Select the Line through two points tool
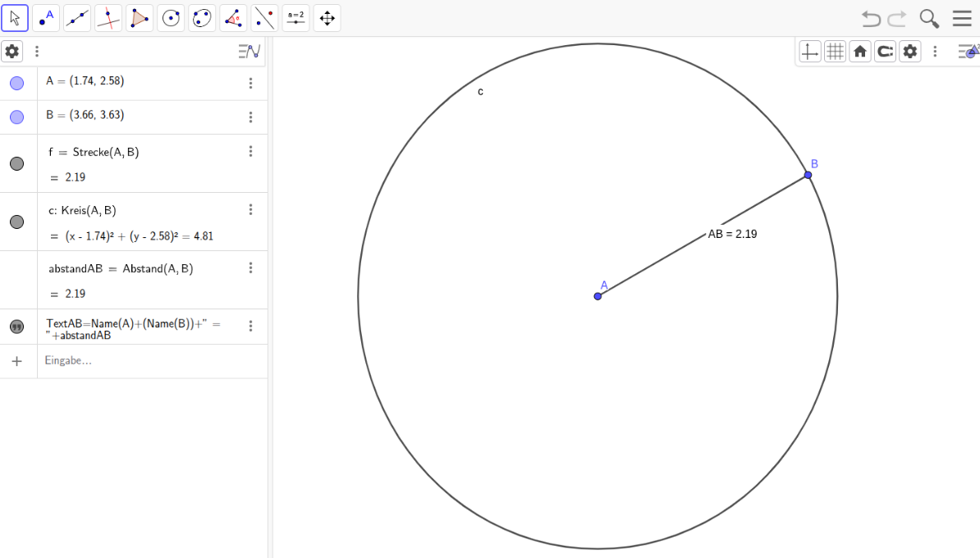980x558 pixels. click(77, 18)
